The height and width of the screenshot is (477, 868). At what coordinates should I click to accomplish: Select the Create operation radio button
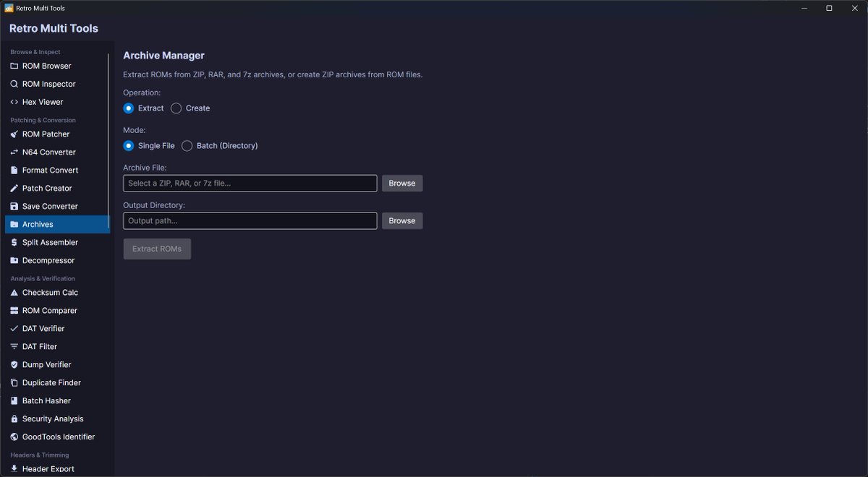pyautogui.click(x=176, y=108)
